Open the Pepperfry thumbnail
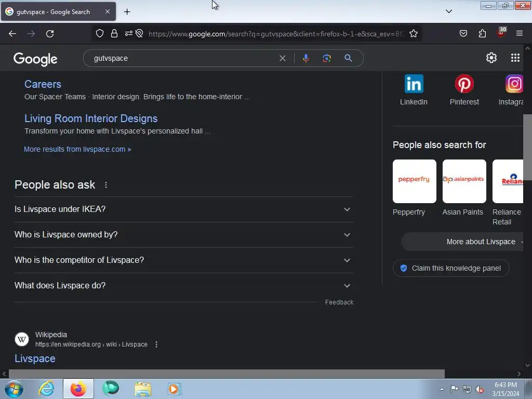Screen dimensions: 532x399 (414, 181)
